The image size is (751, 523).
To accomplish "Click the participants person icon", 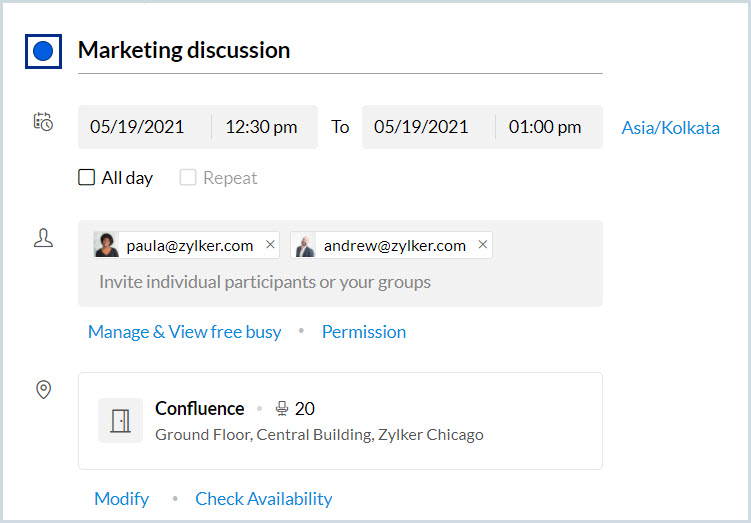I will tap(43, 239).
